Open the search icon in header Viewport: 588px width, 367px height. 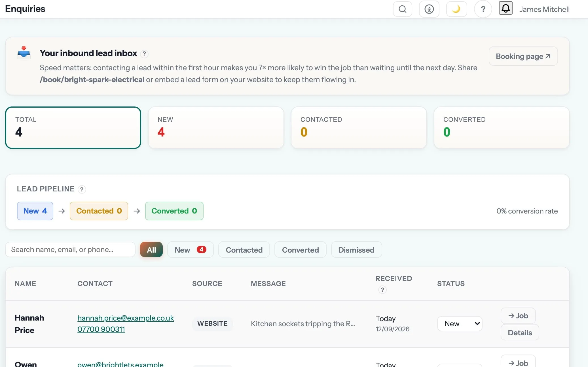(x=402, y=9)
